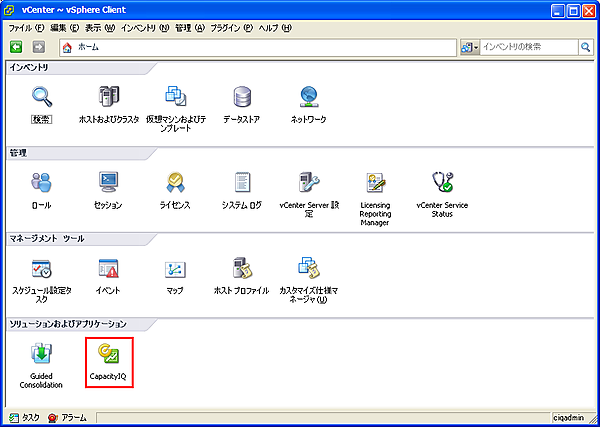This screenshot has height=427, width=600.
Task: Close the vSphere Client window
Action: 588,11
